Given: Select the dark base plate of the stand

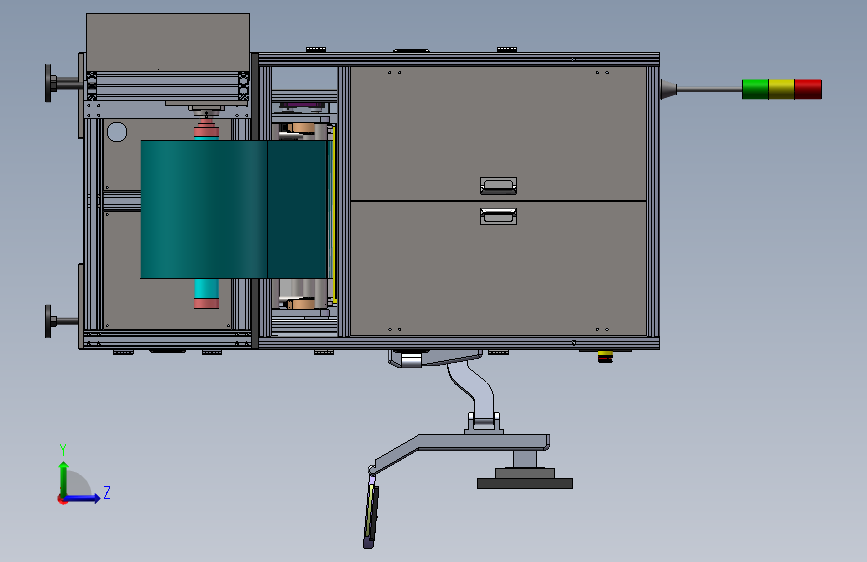Looking at the screenshot, I should click(525, 483).
